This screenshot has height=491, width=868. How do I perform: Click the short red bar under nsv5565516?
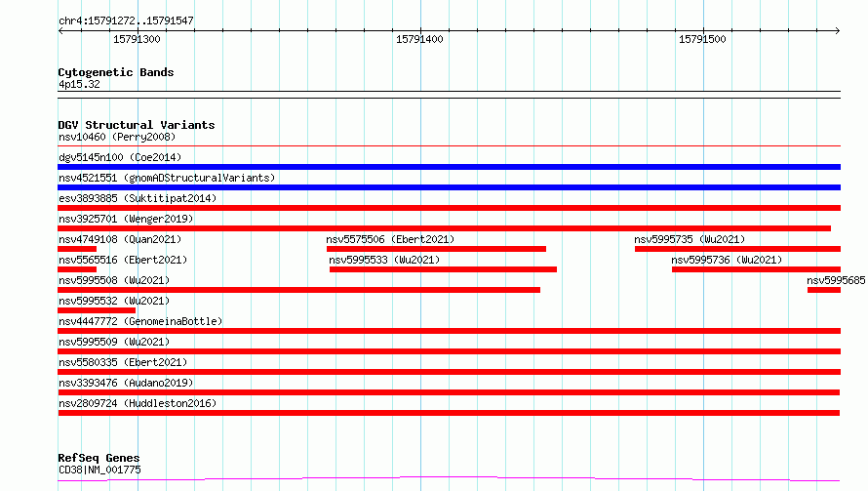click(77, 269)
